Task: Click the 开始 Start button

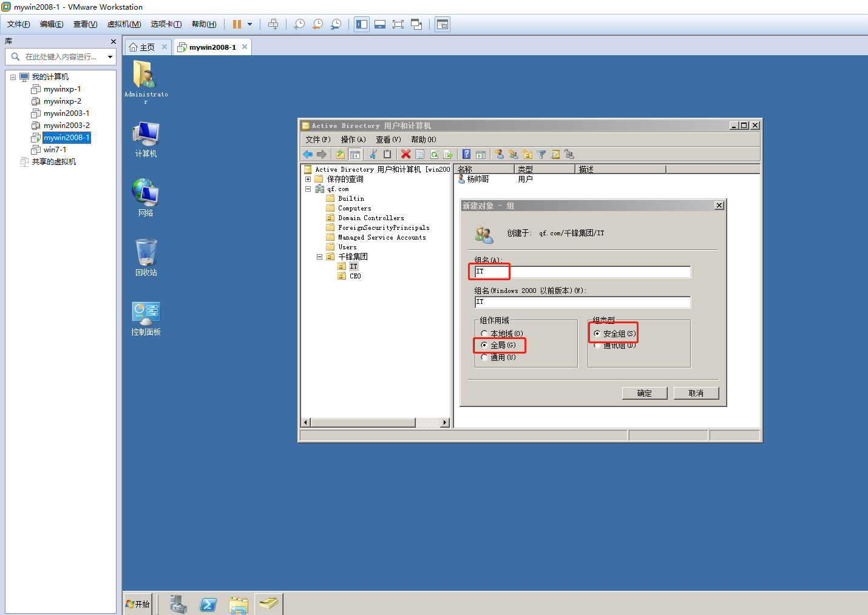Action: click(138, 604)
